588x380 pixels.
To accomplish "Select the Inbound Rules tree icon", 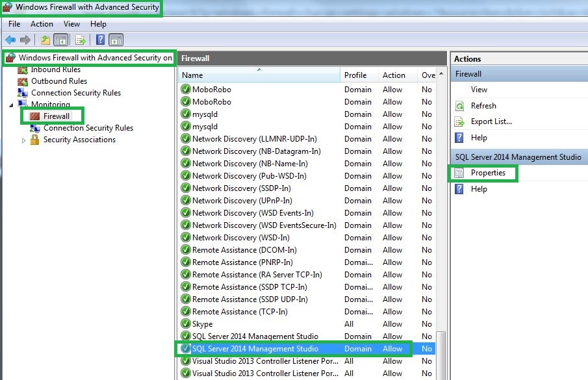I will (x=23, y=70).
